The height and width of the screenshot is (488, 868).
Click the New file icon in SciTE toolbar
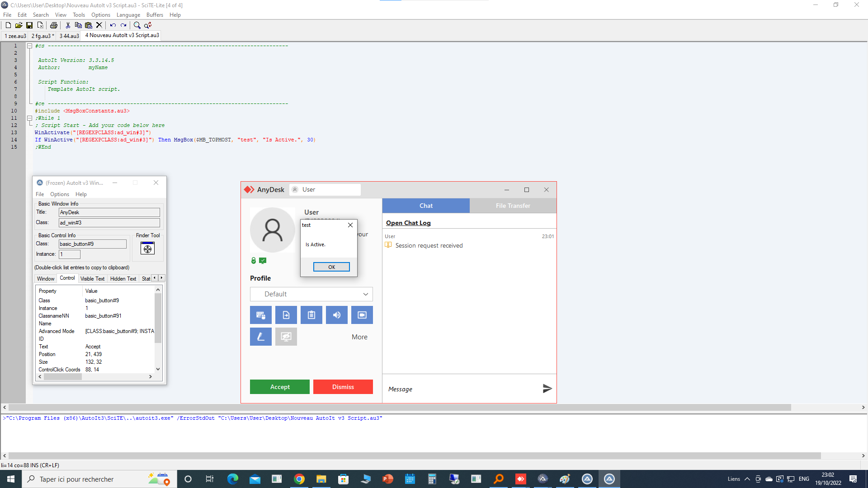coord(8,25)
